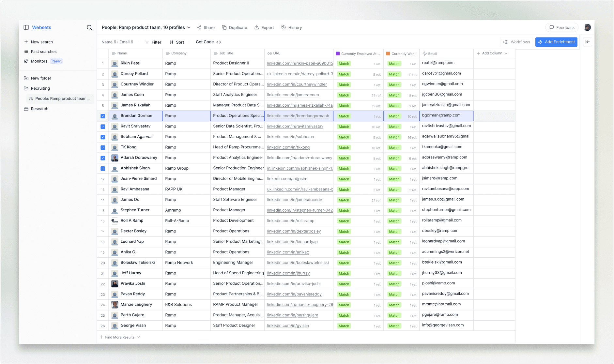Image resolution: width=614 pixels, height=364 pixels.
Task: Expand Find More Results chevron
Action: [138, 337]
